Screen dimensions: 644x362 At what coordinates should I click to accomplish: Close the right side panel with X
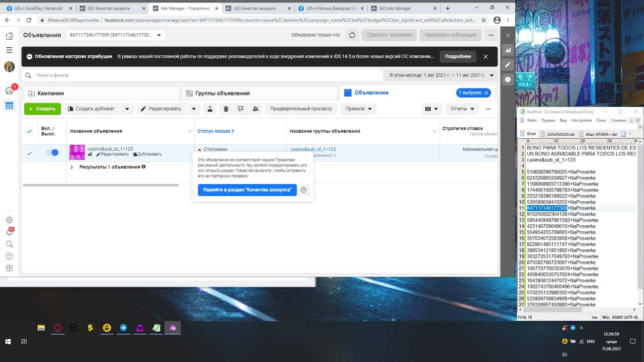coord(508,35)
